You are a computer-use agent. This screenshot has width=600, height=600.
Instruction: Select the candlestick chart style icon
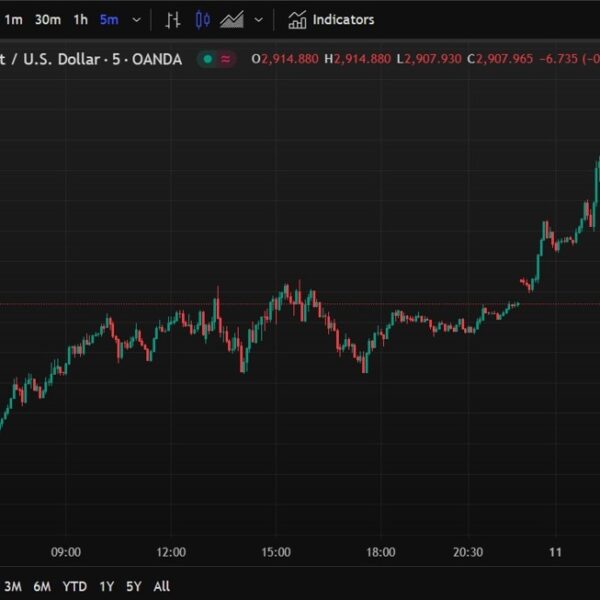[x=203, y=20]
